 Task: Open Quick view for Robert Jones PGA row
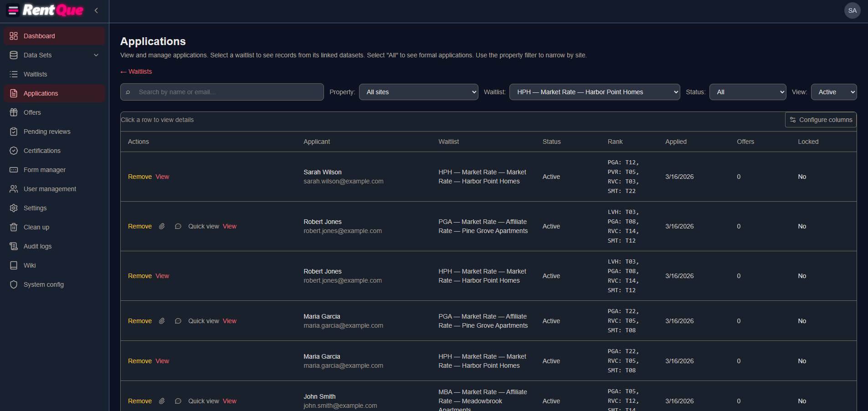tap(204, 226)
